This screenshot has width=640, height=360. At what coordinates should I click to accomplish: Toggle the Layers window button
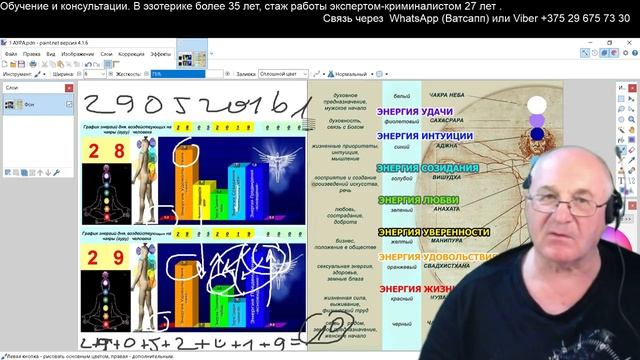click(x=604, y=53)
